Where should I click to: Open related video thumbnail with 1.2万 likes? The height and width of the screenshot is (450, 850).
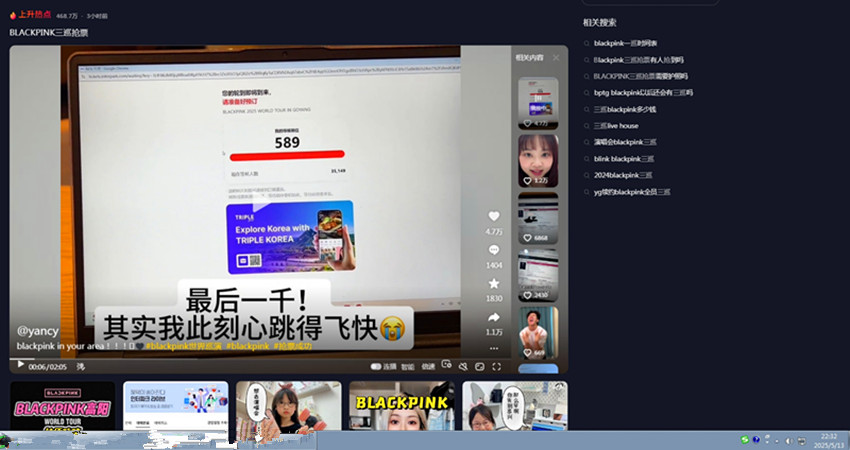coord(538,160)
